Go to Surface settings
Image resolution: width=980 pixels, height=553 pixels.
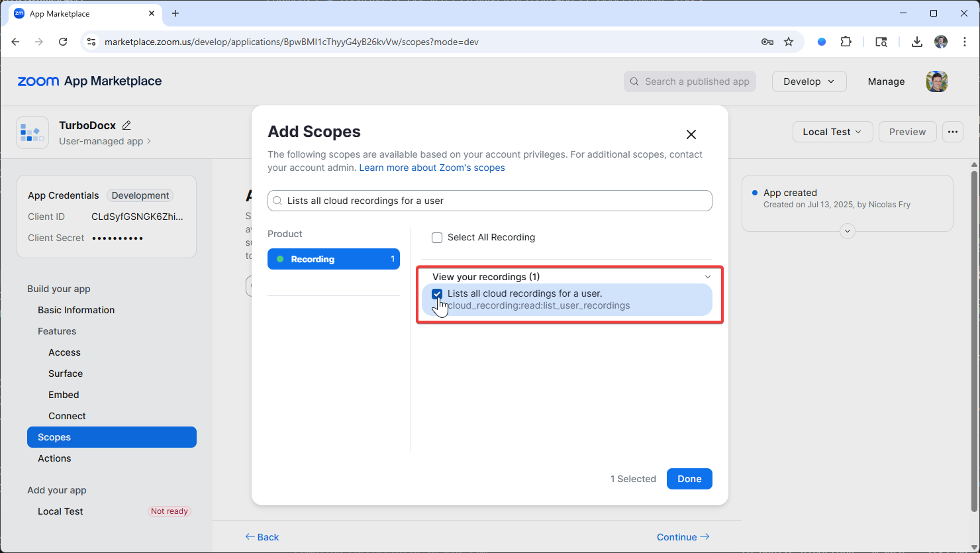point(66,374)
